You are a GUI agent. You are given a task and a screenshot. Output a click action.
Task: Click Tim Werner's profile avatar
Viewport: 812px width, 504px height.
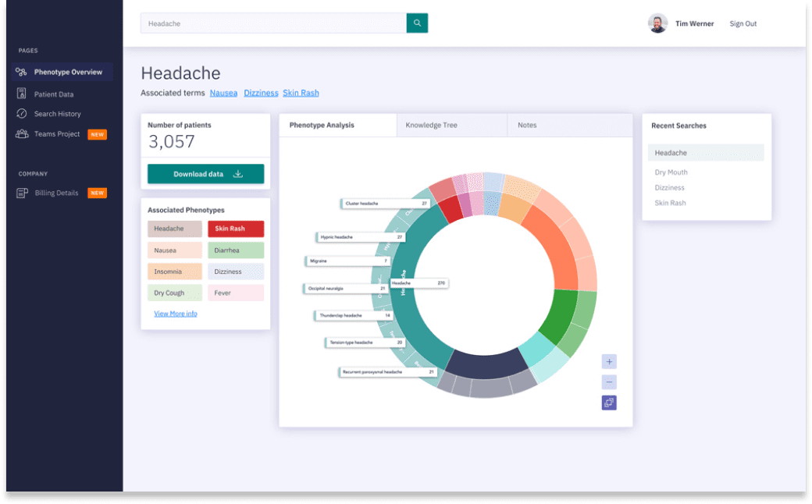pos(657,23)
